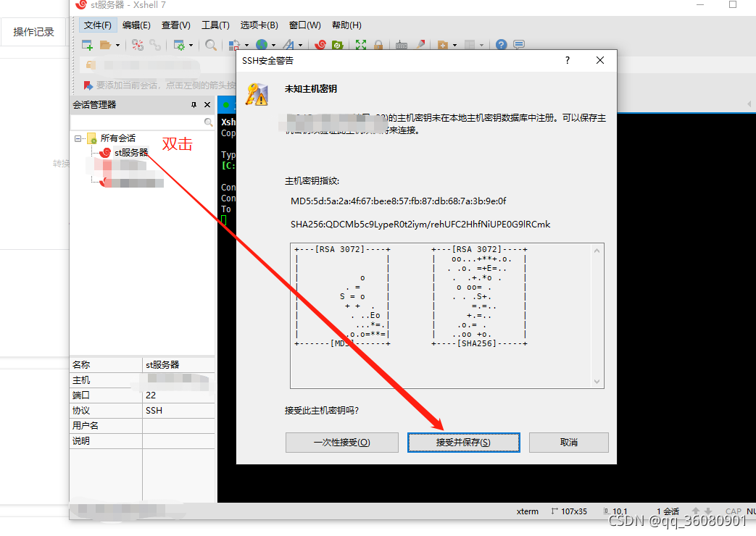
Task: Focus the session manager search field
Action: 138,122
